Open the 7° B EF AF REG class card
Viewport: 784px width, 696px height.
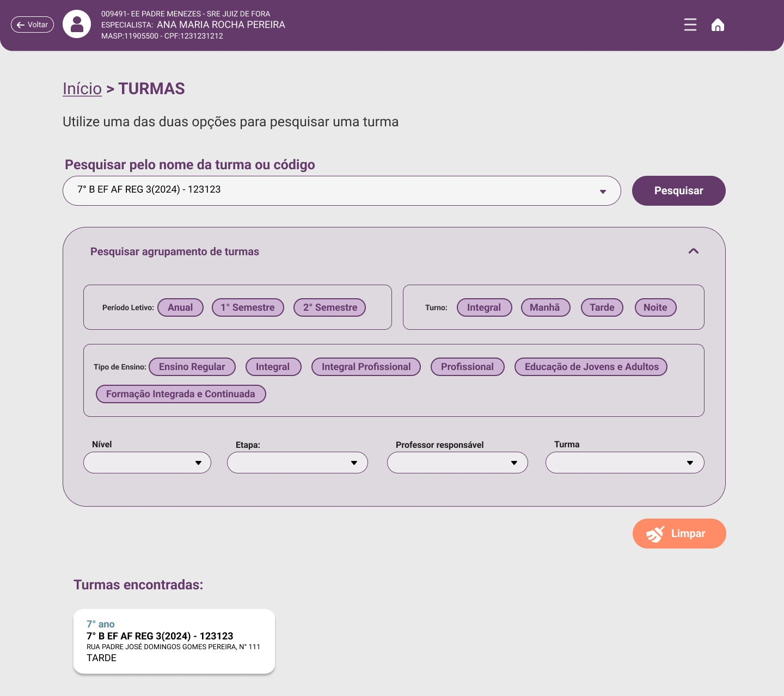pos(174,641)
